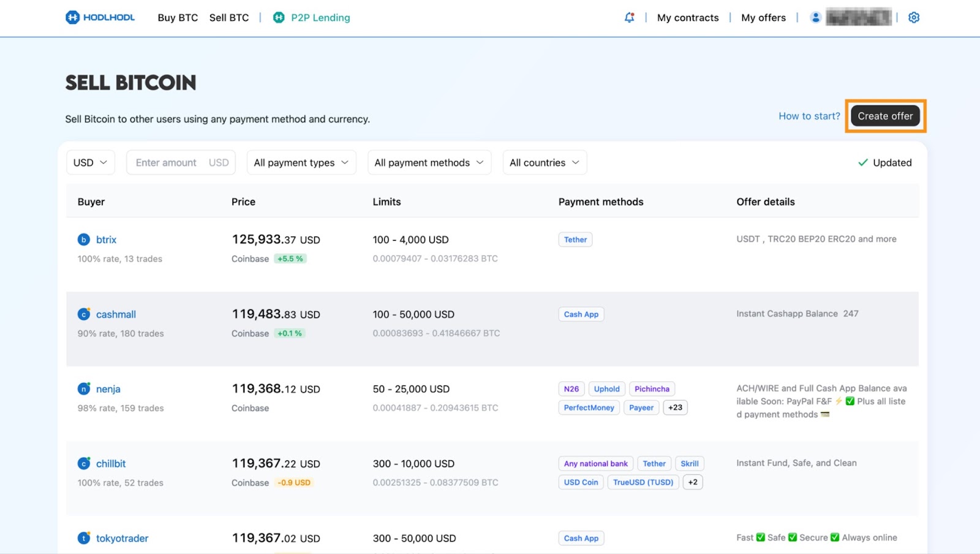This screenshot has height=554, width=980.
Task: Click cashmall's avatar icon
Action: [84, 314]
